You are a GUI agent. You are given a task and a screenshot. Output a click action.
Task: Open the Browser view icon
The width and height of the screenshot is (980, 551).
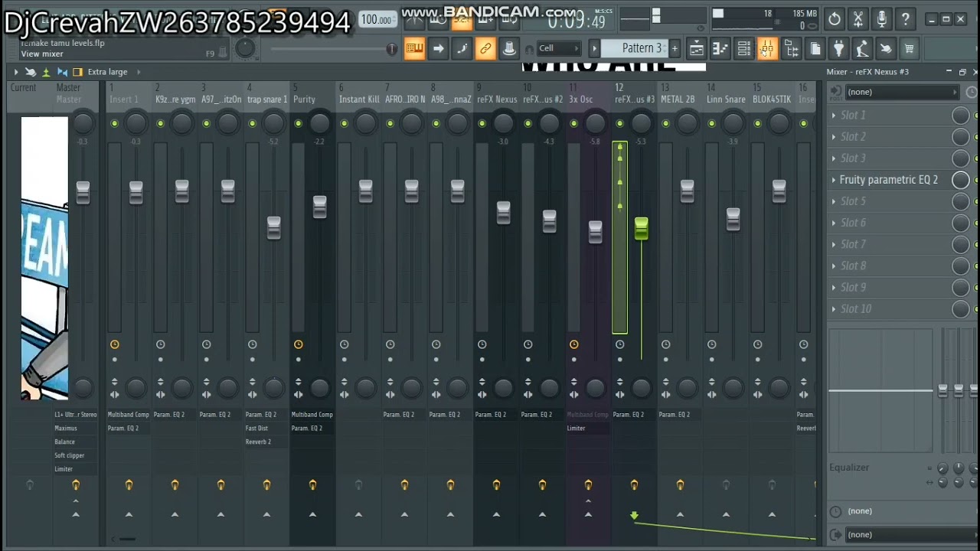click(x=792, y=49)
